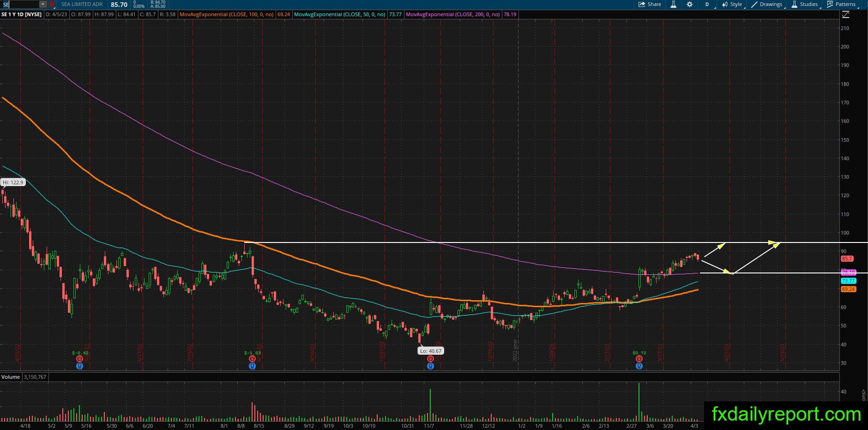868x430 pixels.
Task: Click the "B: 84.70" bid value
Action: [158, 2]
